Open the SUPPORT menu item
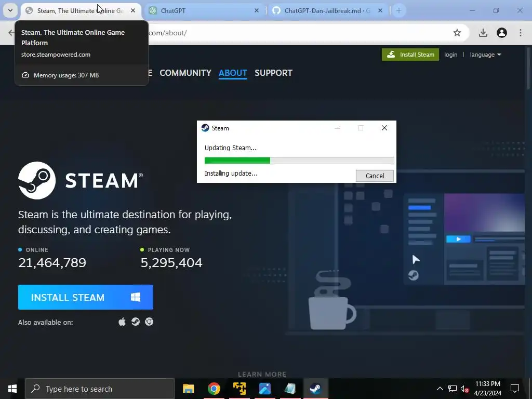The width and height of the screenshot is (532, 399). pos(273,73)
